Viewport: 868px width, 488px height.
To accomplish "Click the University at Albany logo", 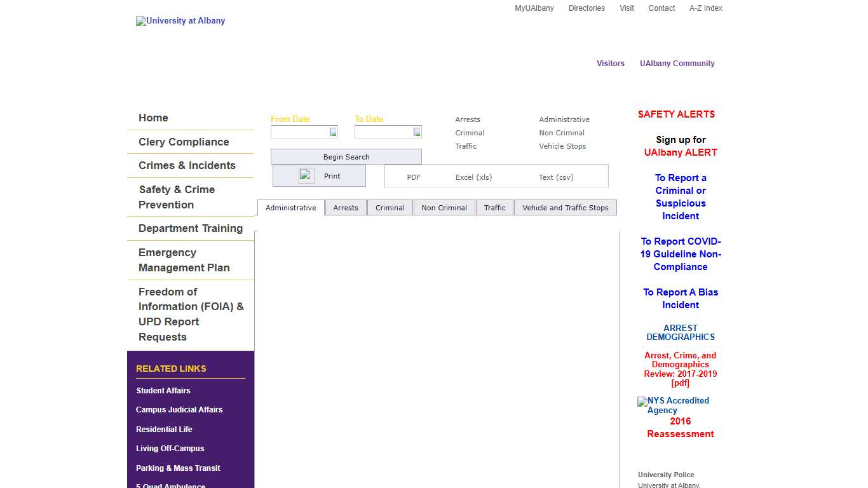I will 180,21.
